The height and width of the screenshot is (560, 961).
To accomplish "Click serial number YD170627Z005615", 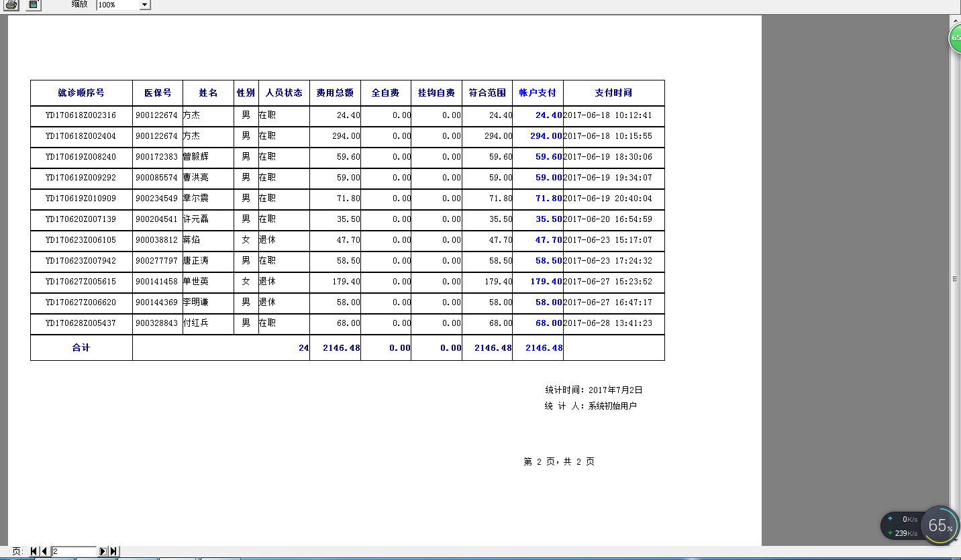I will 81,282.
